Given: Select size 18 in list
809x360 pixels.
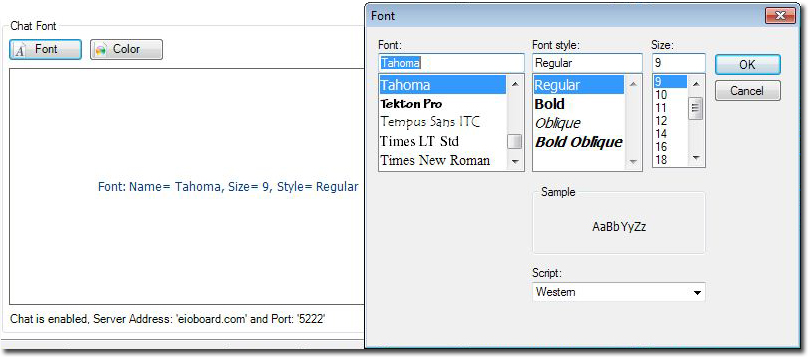Looking at the screenshot, I should click(x=670, y=160).
